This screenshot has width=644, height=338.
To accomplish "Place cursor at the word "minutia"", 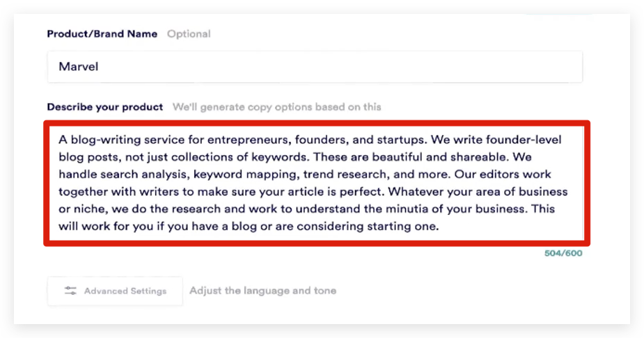I will point(401,209).
